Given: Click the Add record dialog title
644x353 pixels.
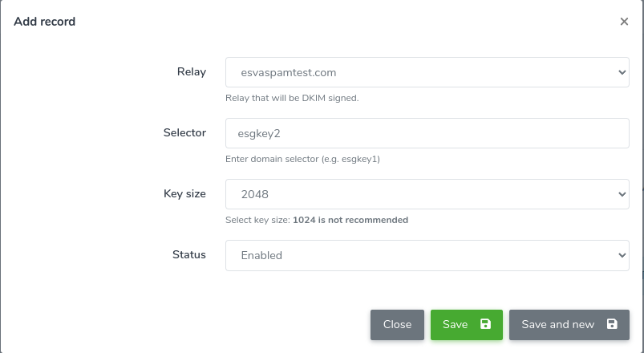Looking at the screenshot, I should tap(44, 22).
